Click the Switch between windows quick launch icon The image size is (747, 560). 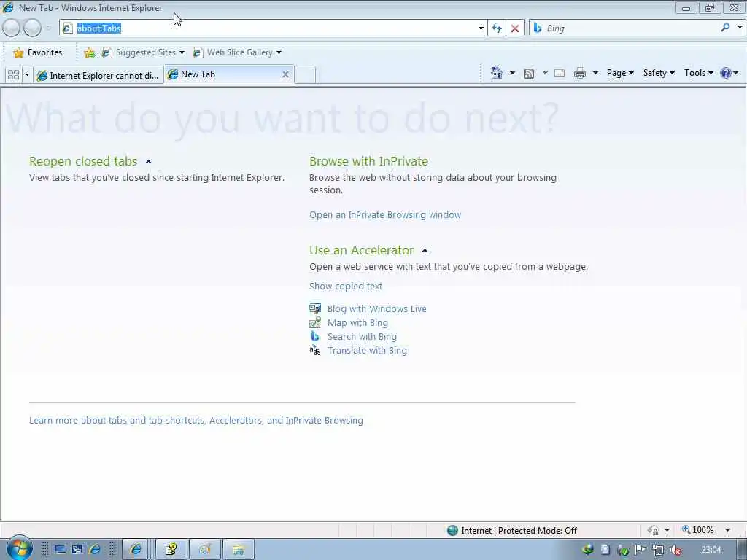pyautogui.click(x=77, y=550)
